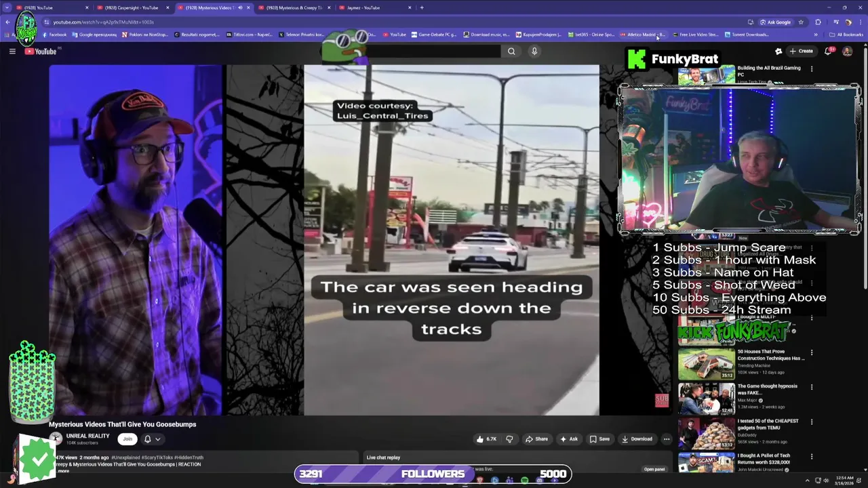Image resolution: width=868 pixels, height=488 pixels.
Task: Open Chrome three-dot main menu
Action: [x=860, y=22]
